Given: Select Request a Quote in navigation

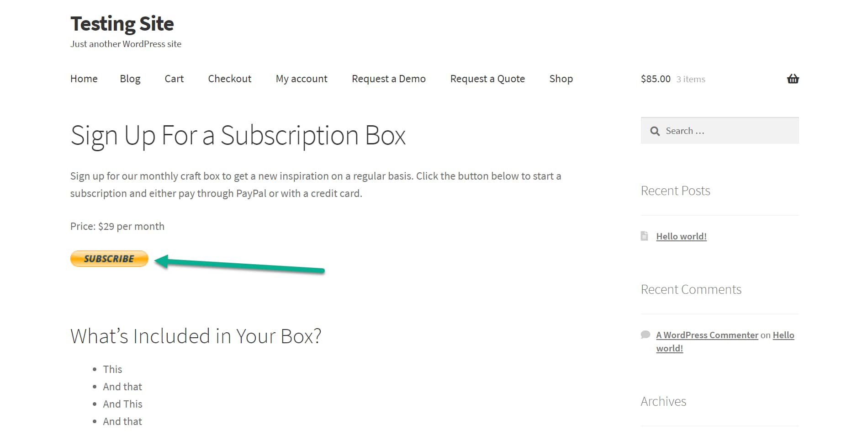Looking at the screenshot, I should point(487,79).
